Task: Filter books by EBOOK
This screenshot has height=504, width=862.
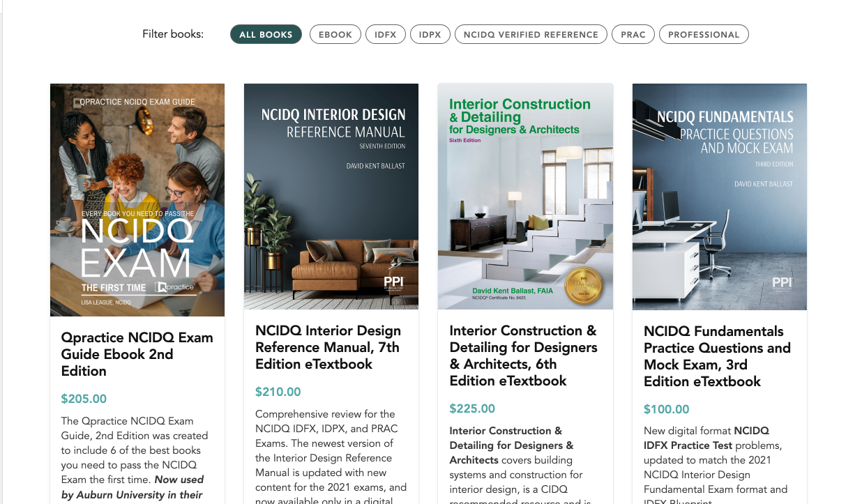Action: 335,34
